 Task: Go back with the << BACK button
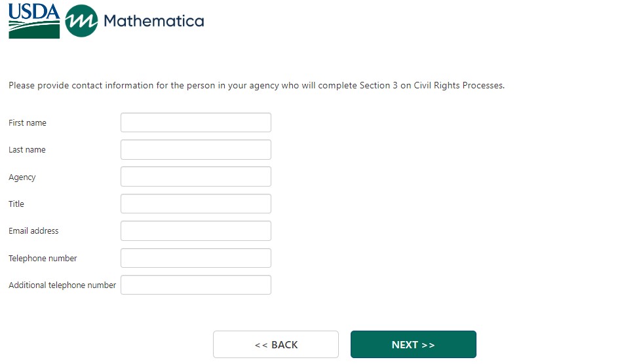(275, 344)
